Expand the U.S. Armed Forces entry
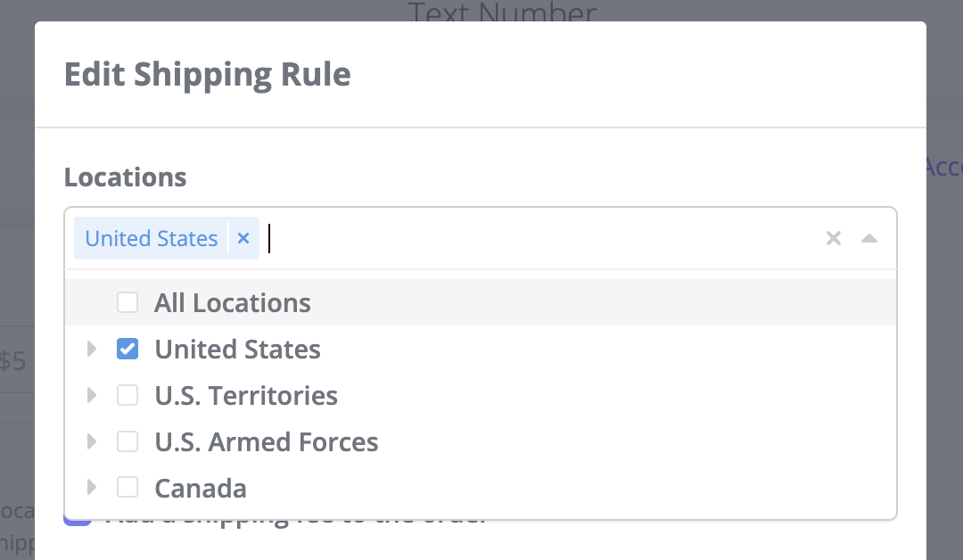Screen dimensions: 963x560 click(x=92, y=441)
